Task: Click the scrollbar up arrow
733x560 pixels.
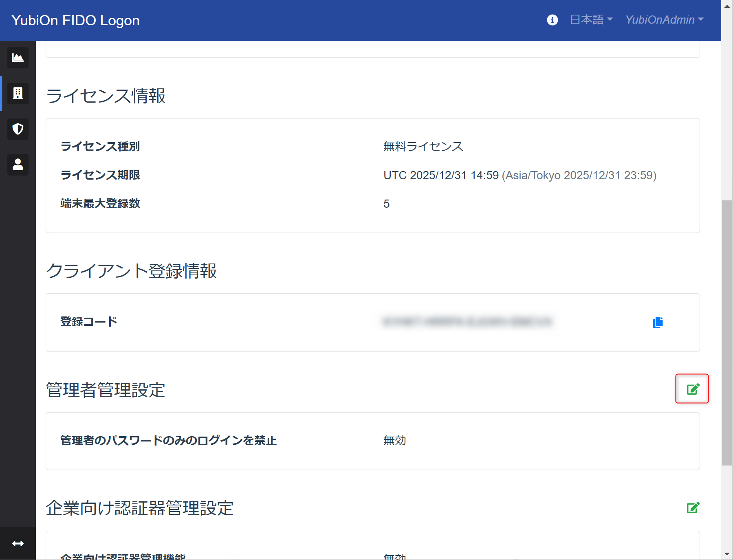Action: [727, 6]
